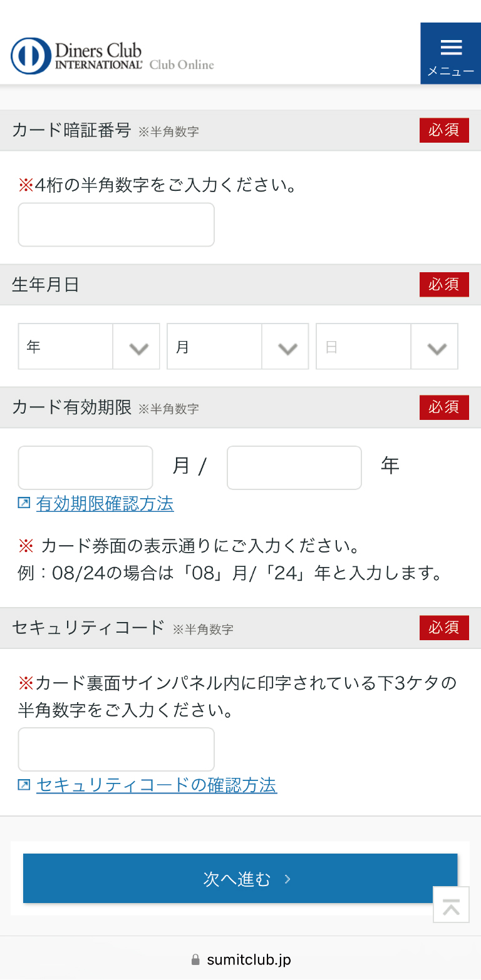Focus the セキュリティコード input field
This screenshot has height=980, width=481.
(x=116, y=749)
